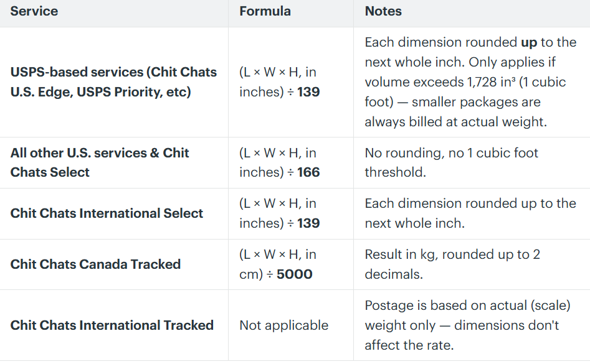This screenshot has height=364, width=590.
Task: Select Chit Chats International Tracked service name
Action: 112,325
